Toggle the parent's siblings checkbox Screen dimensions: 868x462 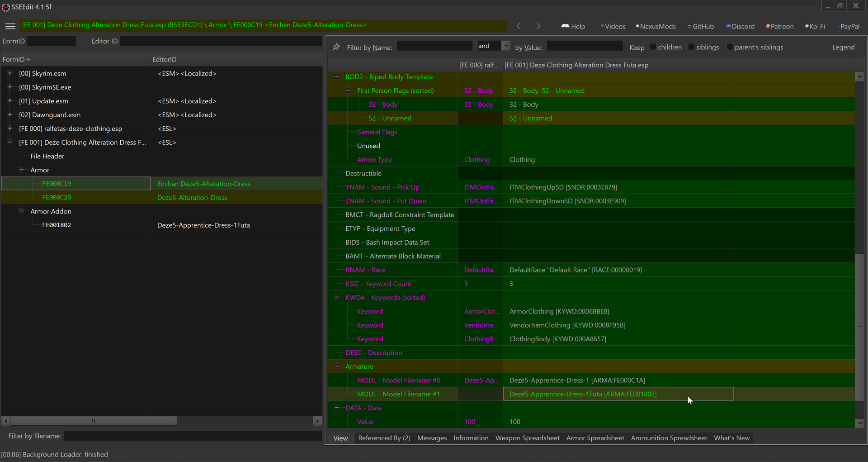pos(730,47)
